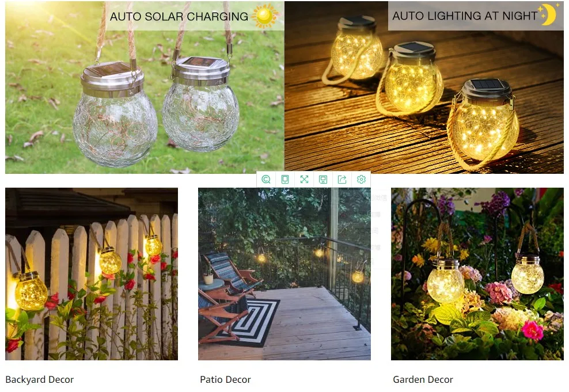Viewport: 569px width, 392px height.
Task: Click the tablet view icon
Action: [285, 180]
